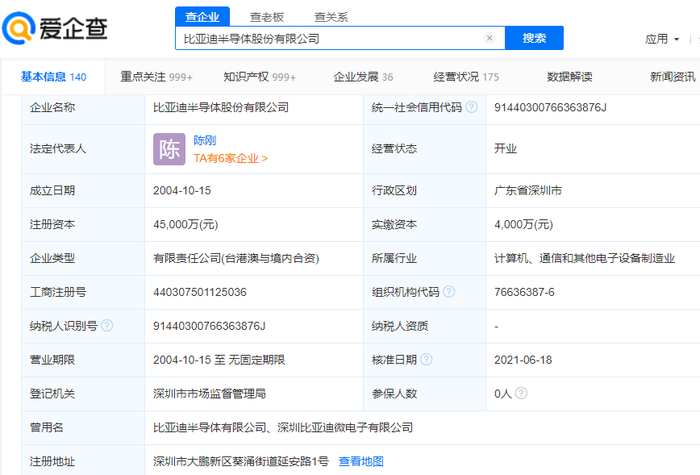Open the 知识产权 999+ tab
700x475 pixels.
[259, 77]
